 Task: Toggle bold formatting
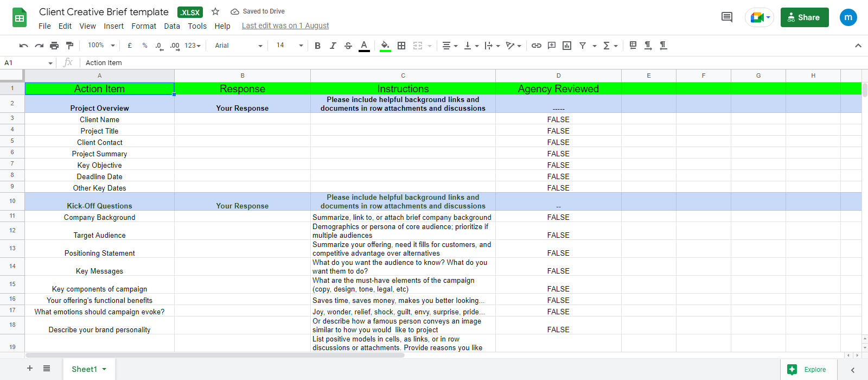[317, 46]
